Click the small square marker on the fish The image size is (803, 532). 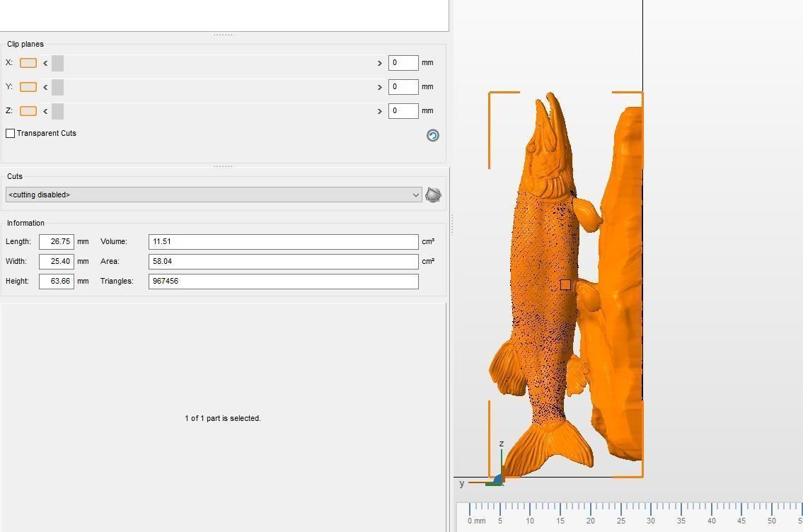coord(565,284)
